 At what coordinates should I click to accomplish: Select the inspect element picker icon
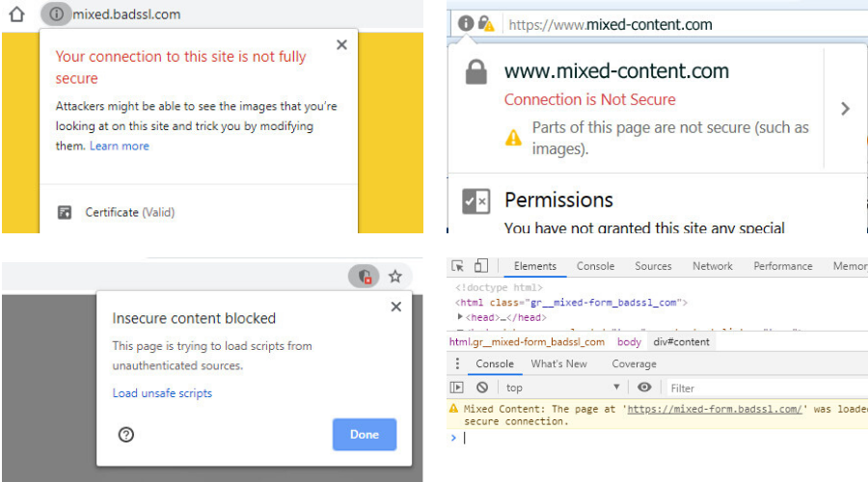pos(458,266)
